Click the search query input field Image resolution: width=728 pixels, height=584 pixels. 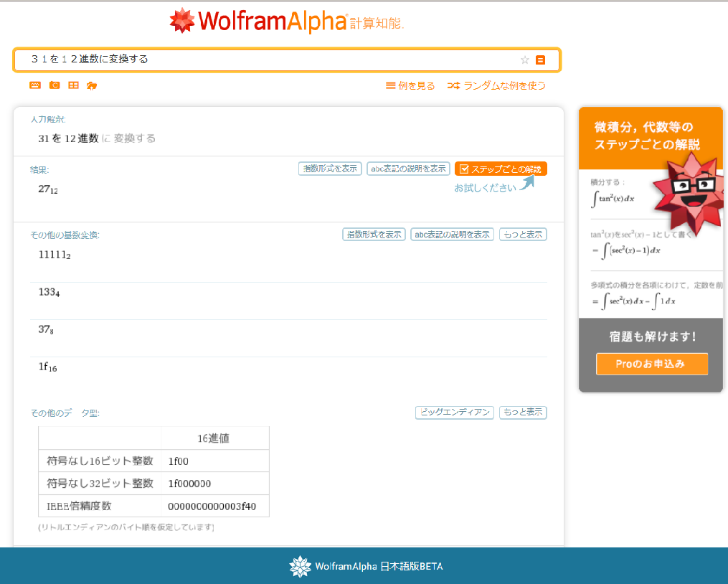coord(273,60)
